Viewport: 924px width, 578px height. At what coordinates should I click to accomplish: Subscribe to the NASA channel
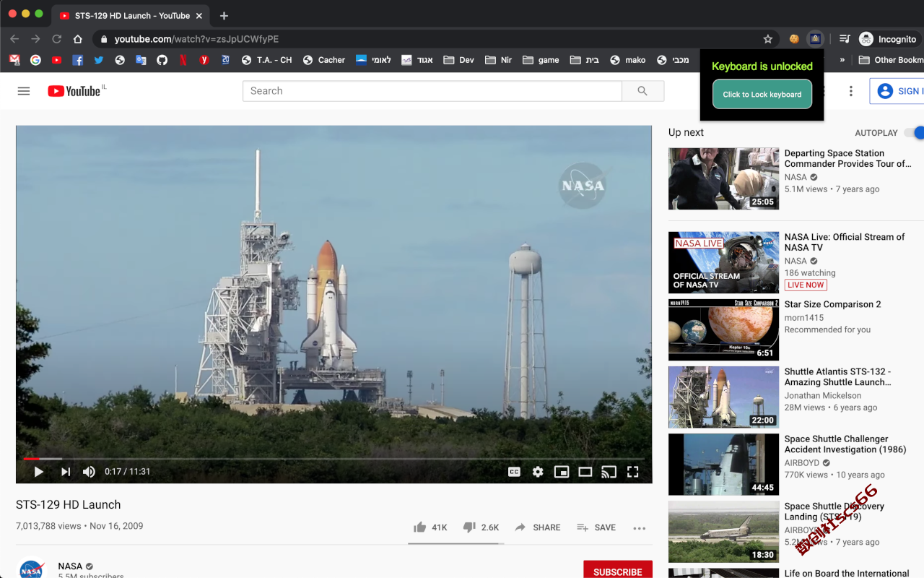tap(618, 569)
